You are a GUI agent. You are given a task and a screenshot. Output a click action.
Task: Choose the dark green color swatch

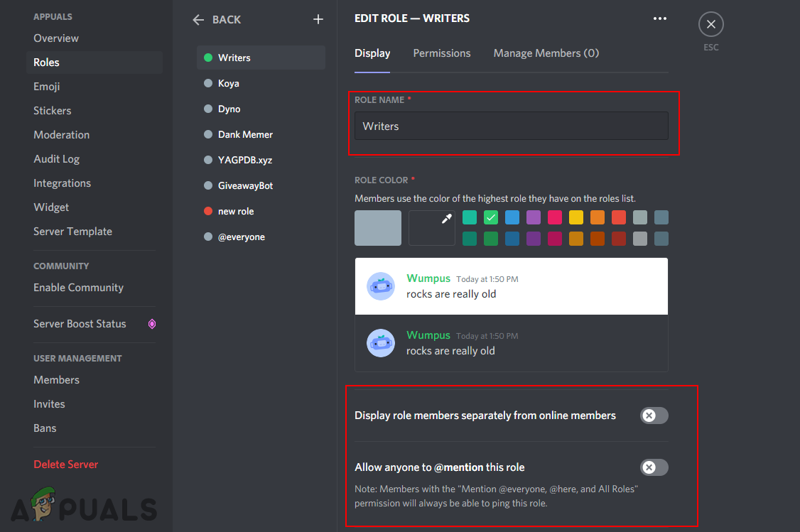coord(491,238)
